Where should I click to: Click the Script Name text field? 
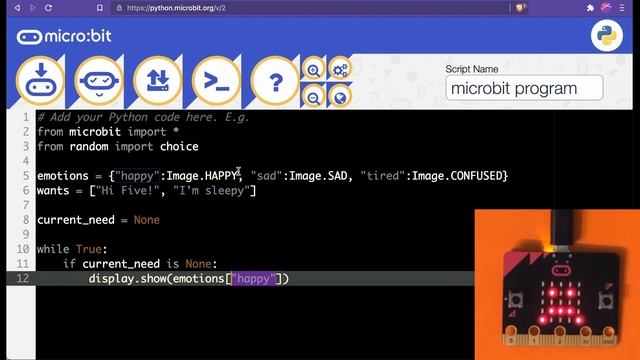524,88
